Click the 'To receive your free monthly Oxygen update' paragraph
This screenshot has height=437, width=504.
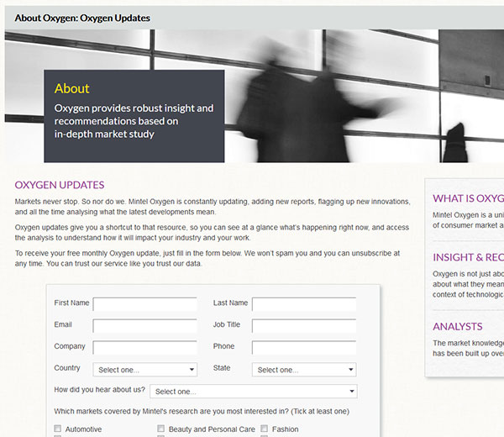207,258
